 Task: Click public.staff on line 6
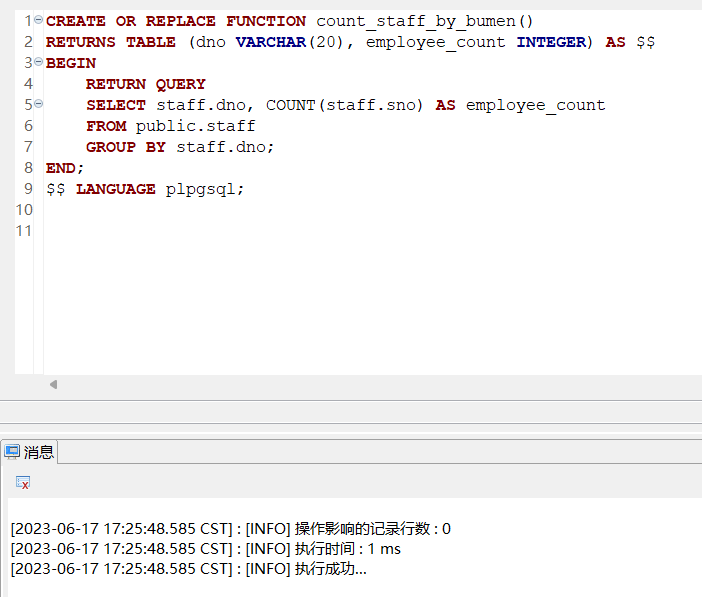click(196, 126)
